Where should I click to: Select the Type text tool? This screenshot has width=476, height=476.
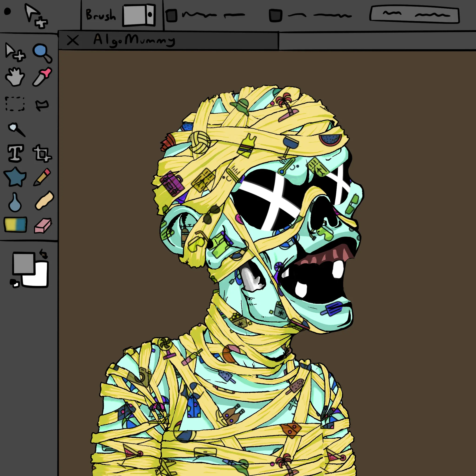(16, 153)
